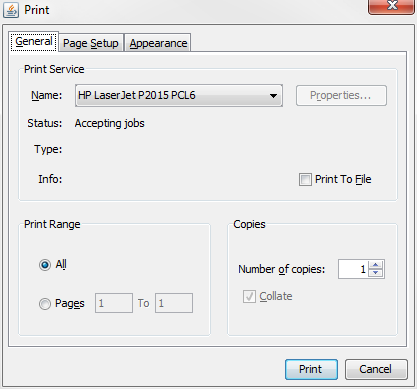Click the Accepting jobs status text
This screenshot has width=417, height=389.
point(110,123)
